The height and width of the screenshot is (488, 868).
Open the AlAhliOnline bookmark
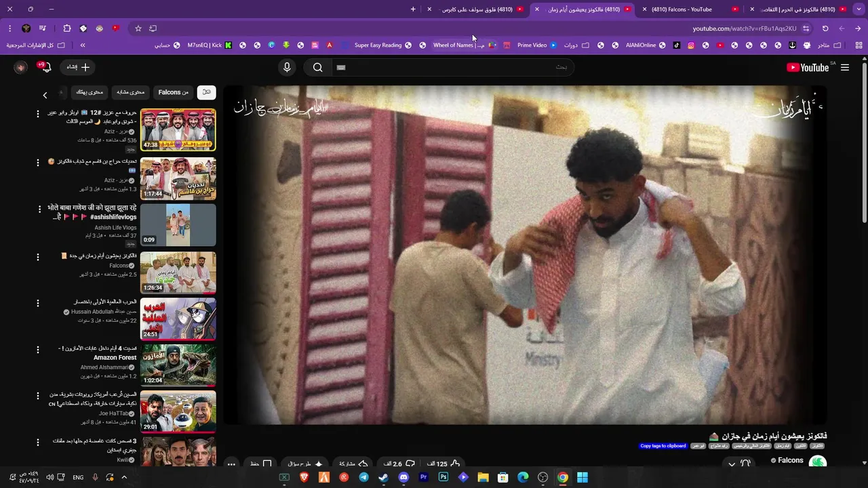(x=646, y=45)
